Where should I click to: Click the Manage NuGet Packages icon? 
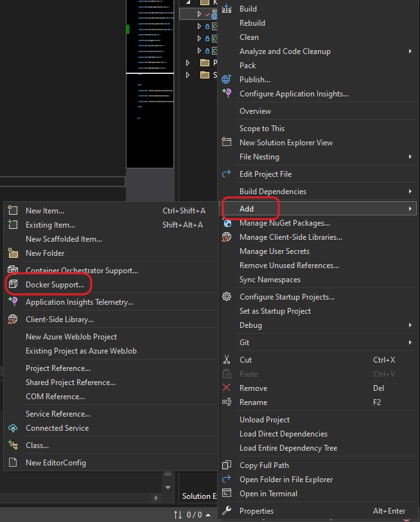point(226,223)
